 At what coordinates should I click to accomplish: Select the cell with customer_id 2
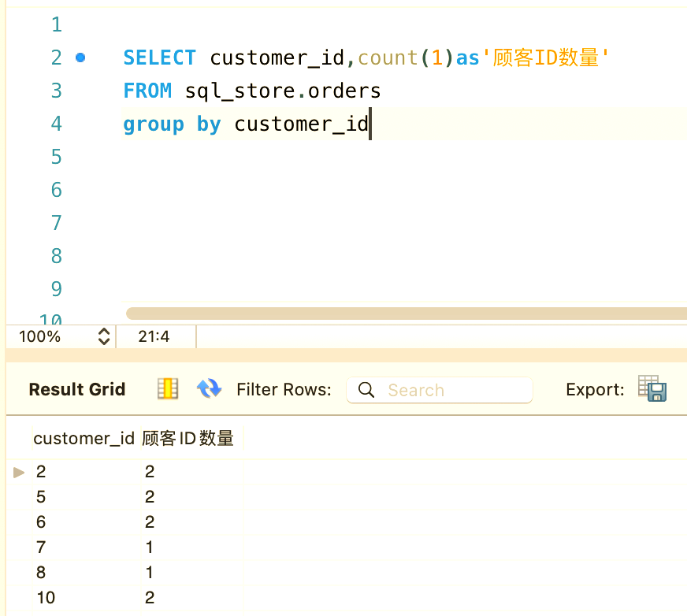[87, 471]
